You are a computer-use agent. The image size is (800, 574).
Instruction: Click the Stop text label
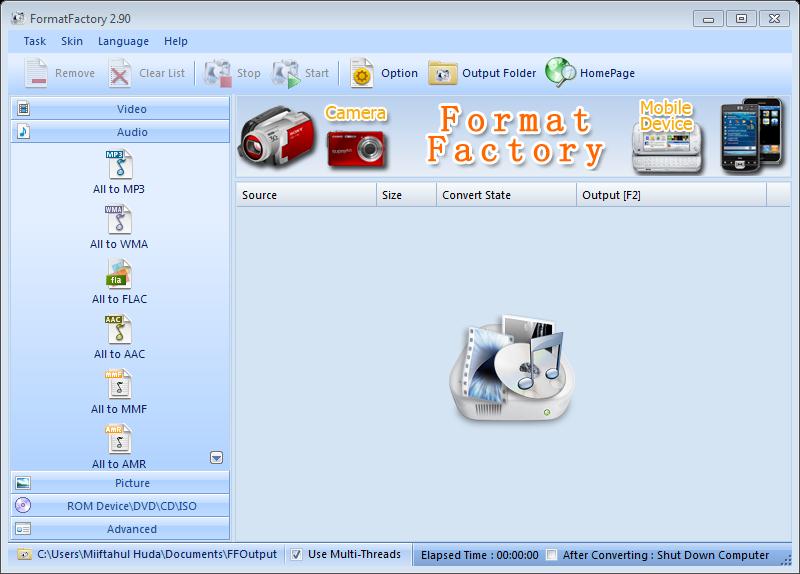(x=248, y=73)
